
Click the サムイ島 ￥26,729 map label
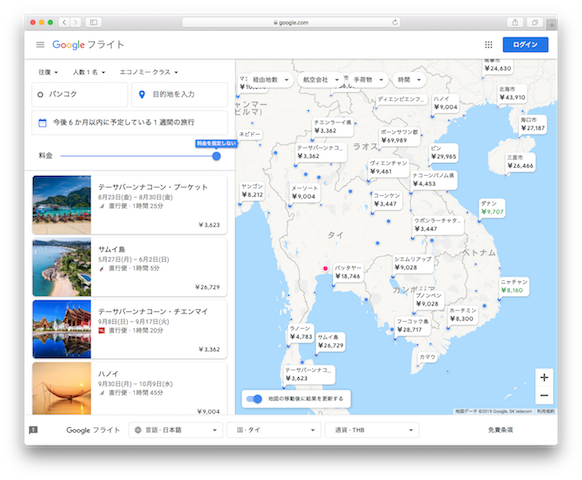[330, 342]
